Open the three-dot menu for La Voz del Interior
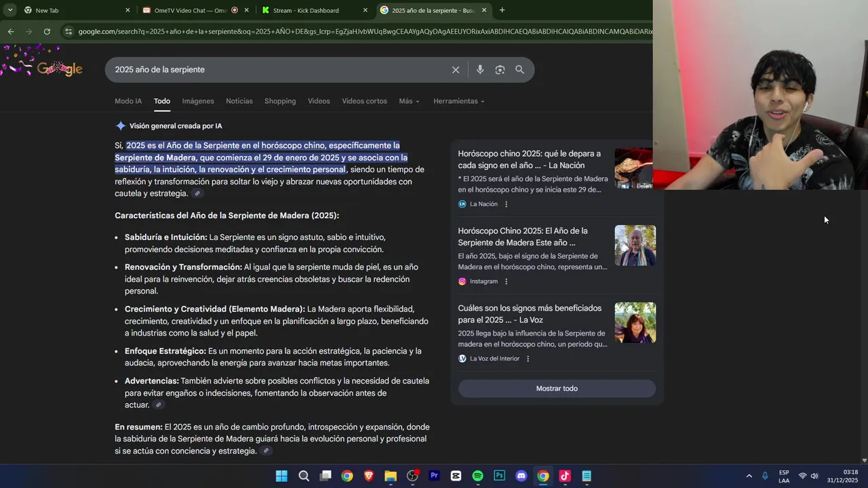The image size is (868, 488). 528,359
